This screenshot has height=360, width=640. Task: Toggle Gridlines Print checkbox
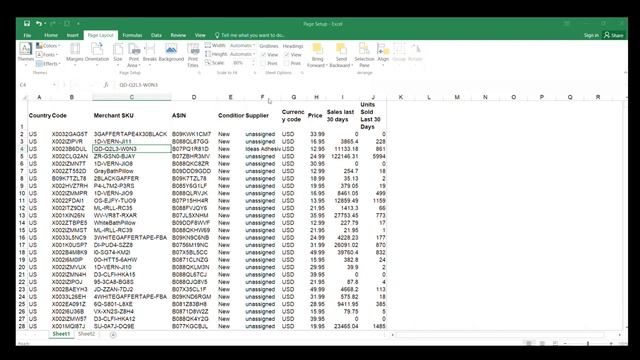pyautogui.click(x=263, y=63)
